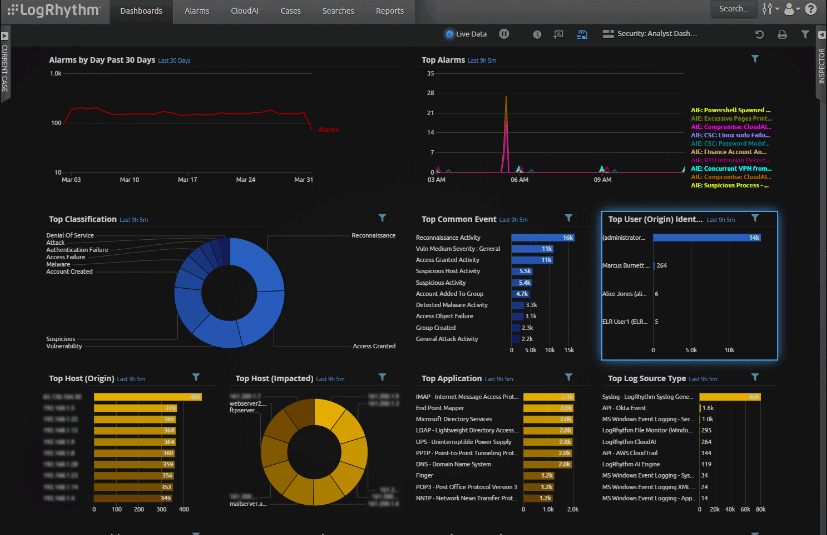Click the Detected Malware Activity label
This screenshot has height=535, width=827.
(x=451, y=305)
